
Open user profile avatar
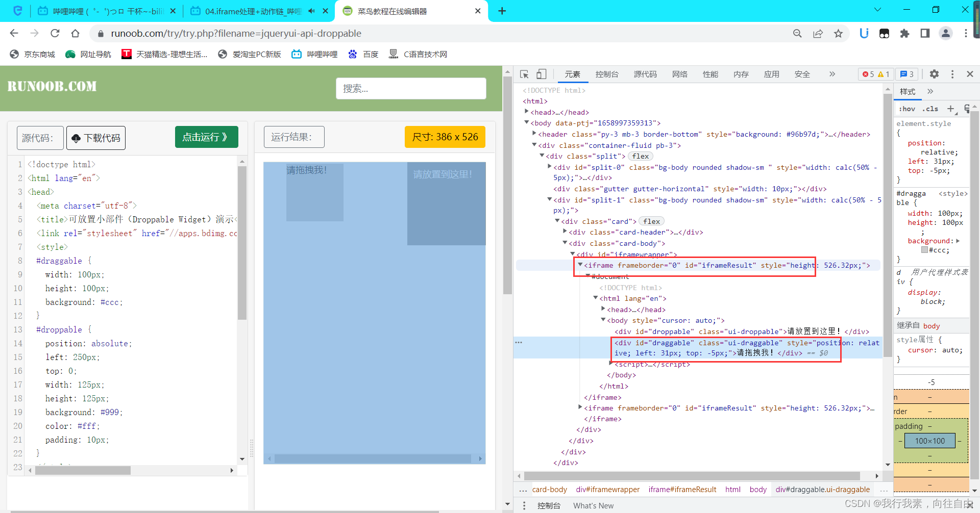(945, 33)
